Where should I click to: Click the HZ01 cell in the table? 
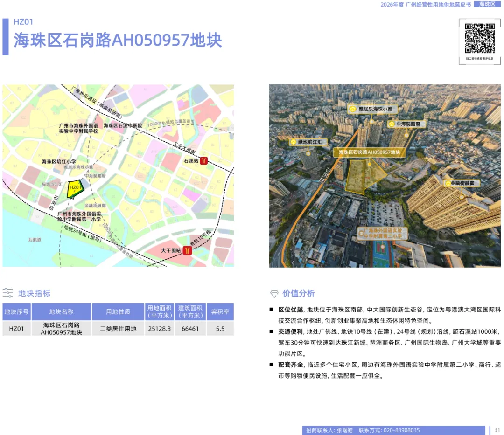click(x=16, y=329)
